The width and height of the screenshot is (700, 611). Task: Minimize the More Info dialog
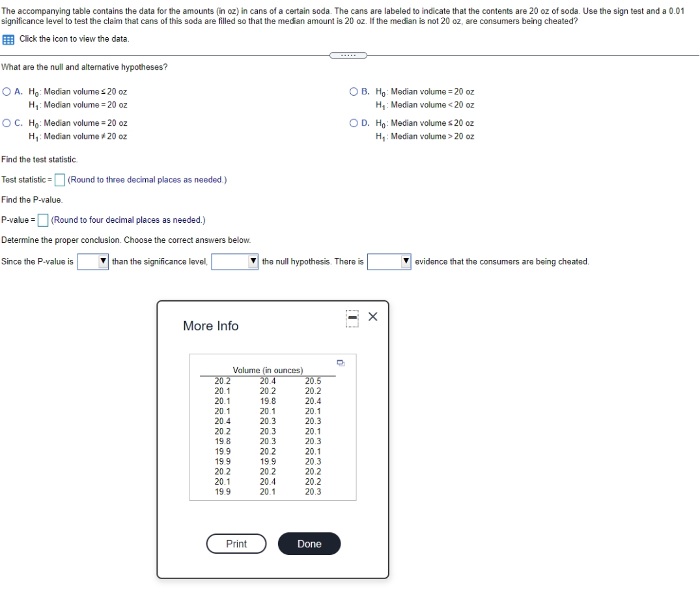coord(352,319)
